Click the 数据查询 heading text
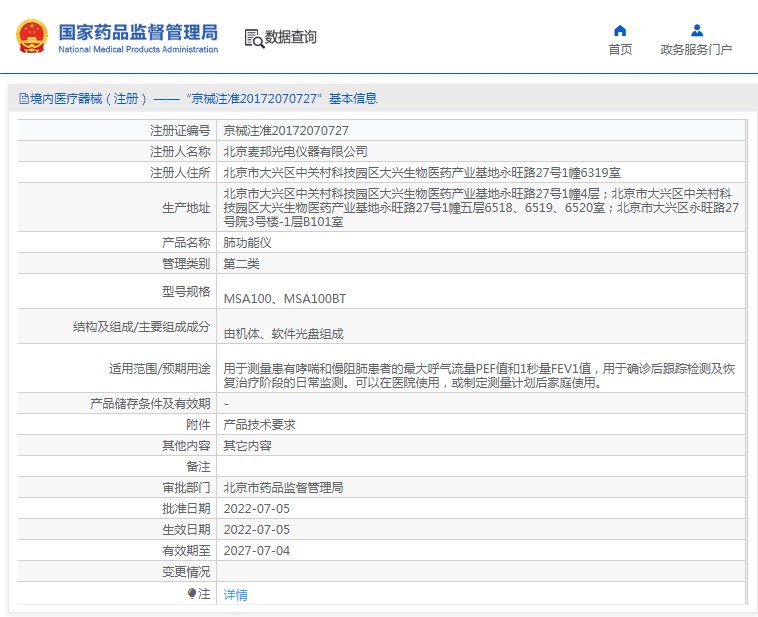The width and height of the screenshot is (758, 617). (x=291, y=38)
